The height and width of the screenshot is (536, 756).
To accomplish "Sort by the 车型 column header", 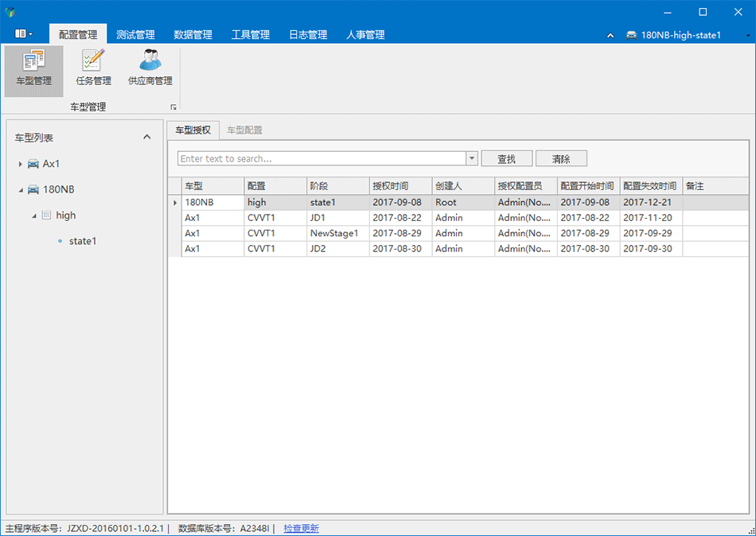I will point(212,186).
